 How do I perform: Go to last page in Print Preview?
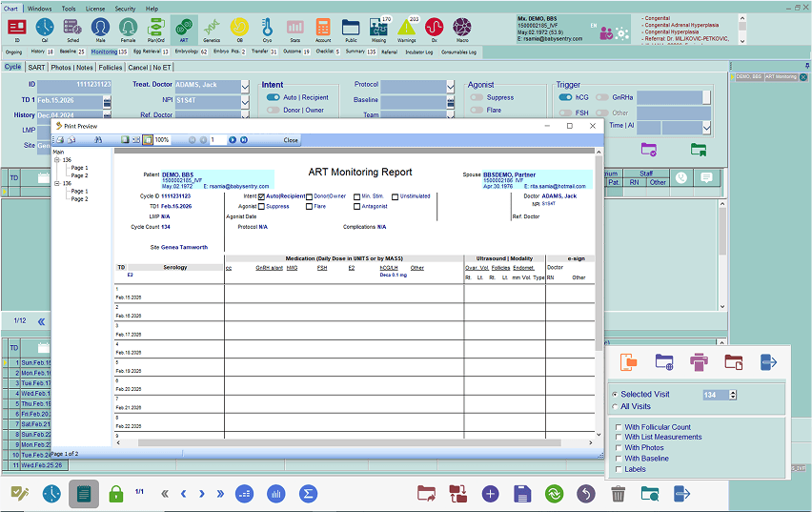pos(244,140)
